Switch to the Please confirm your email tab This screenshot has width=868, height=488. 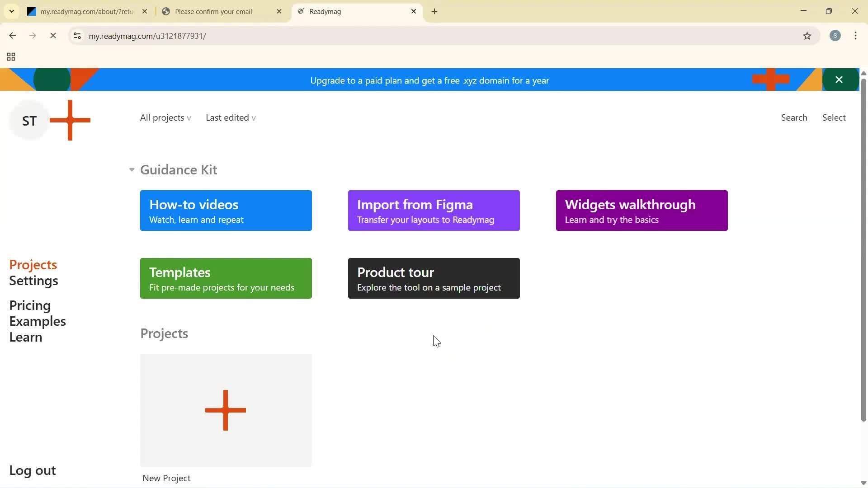click(213, 11)
